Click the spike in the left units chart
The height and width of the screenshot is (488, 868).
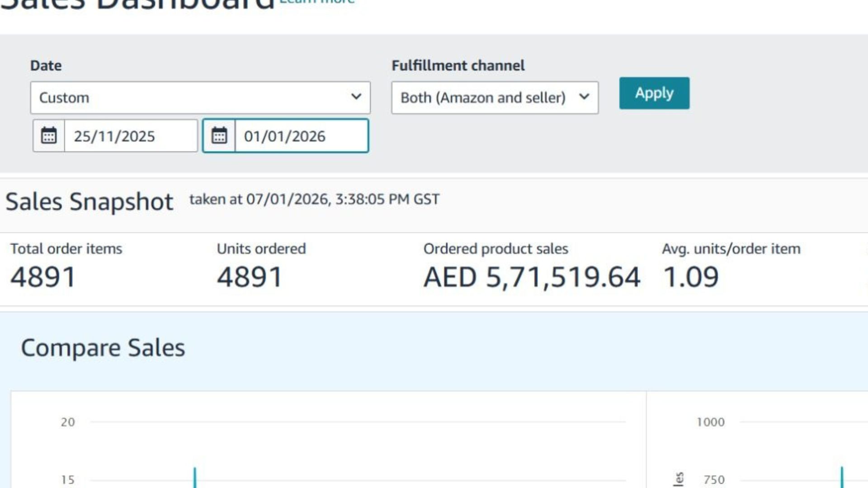(x=195, y=478)
